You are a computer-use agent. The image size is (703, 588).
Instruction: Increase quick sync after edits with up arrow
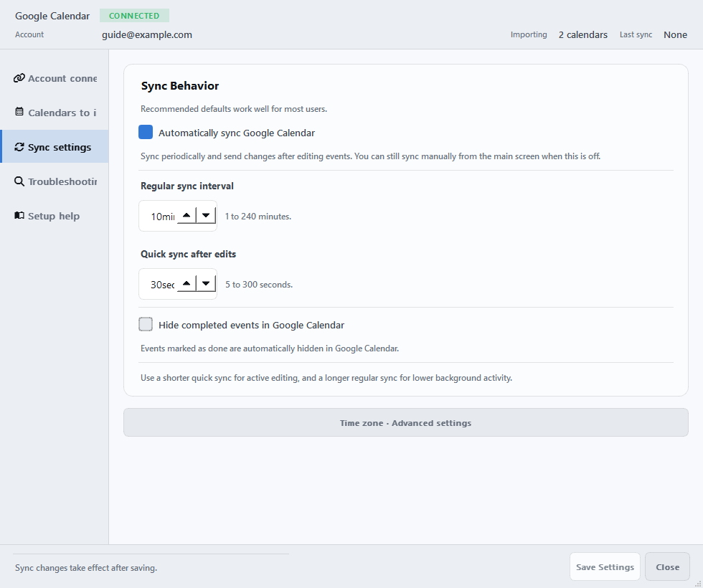point(187,284)
